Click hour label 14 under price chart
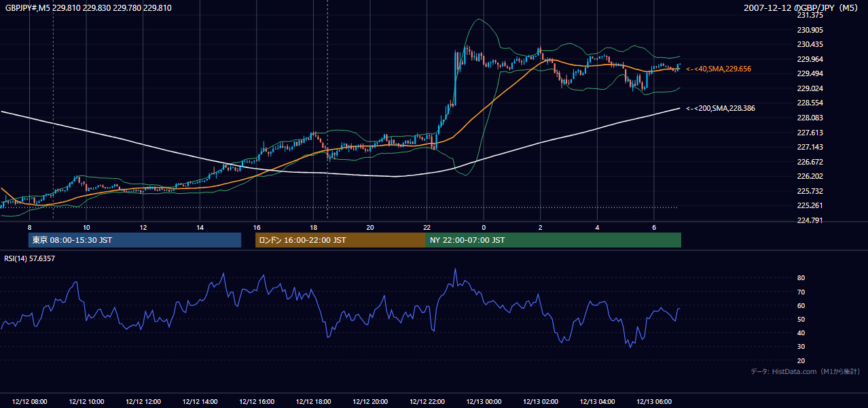 (x=200, y=227)
